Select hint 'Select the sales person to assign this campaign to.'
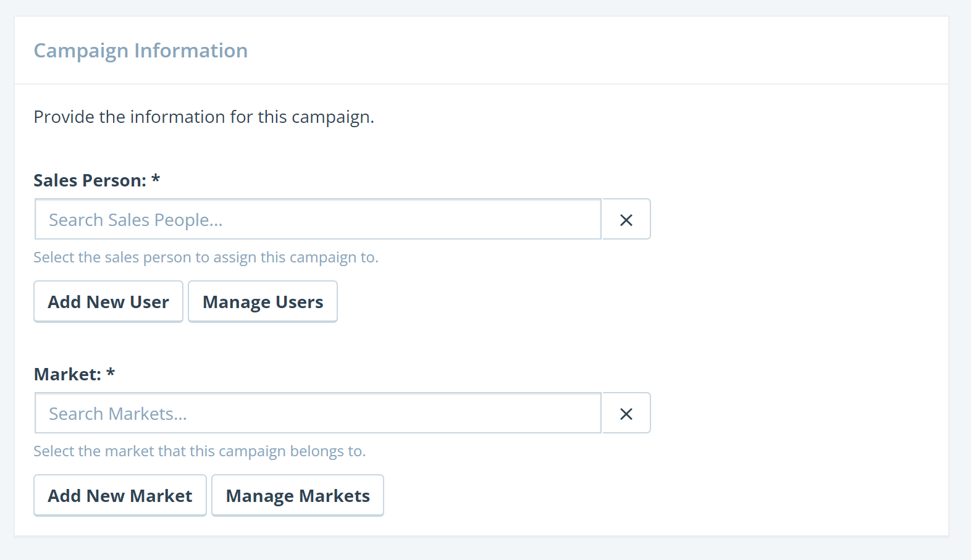This screenshot has width=971, height=560. tap(206, 257)
